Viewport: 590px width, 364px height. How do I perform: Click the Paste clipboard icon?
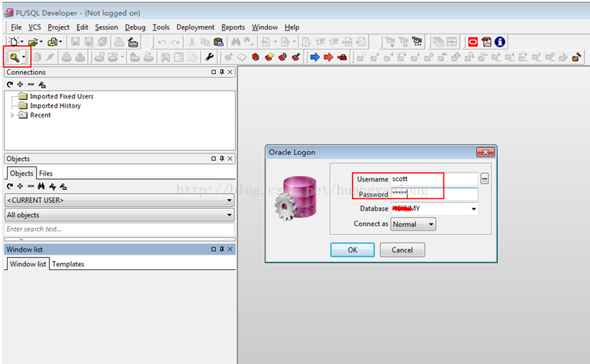tap(218, 42)
